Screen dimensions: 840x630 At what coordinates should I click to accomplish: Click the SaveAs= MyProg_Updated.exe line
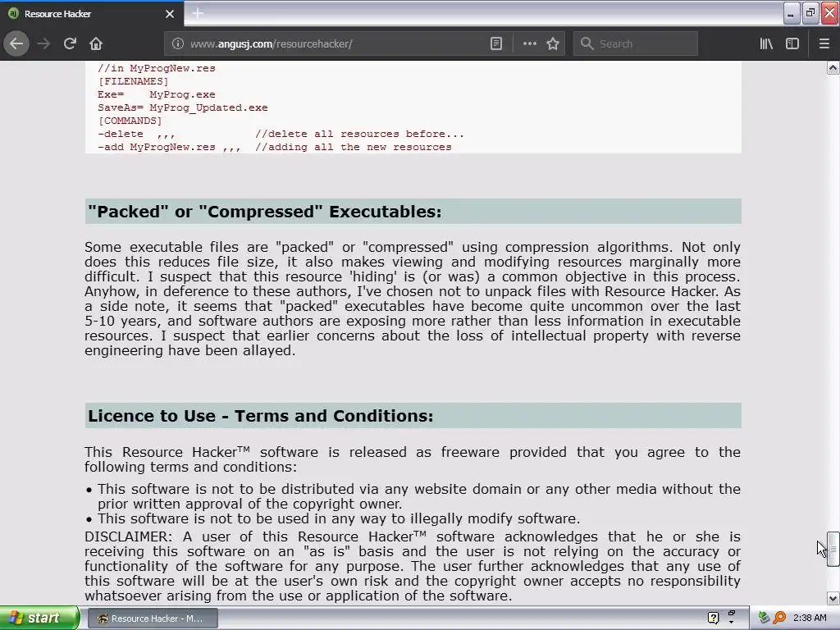click(183, 107)
